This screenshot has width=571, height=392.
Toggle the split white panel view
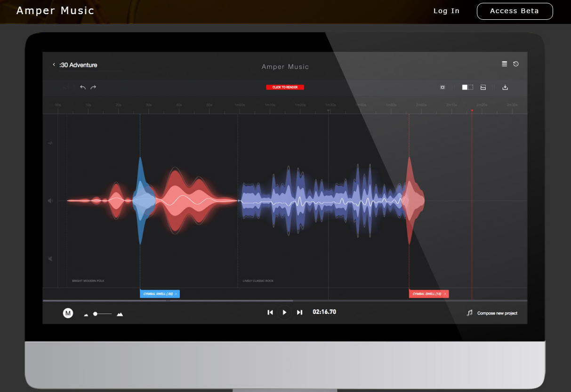click(467, 87)
